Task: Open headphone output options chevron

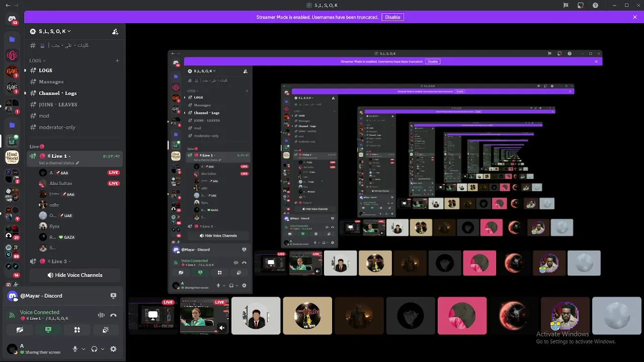Action: point(103,349)
